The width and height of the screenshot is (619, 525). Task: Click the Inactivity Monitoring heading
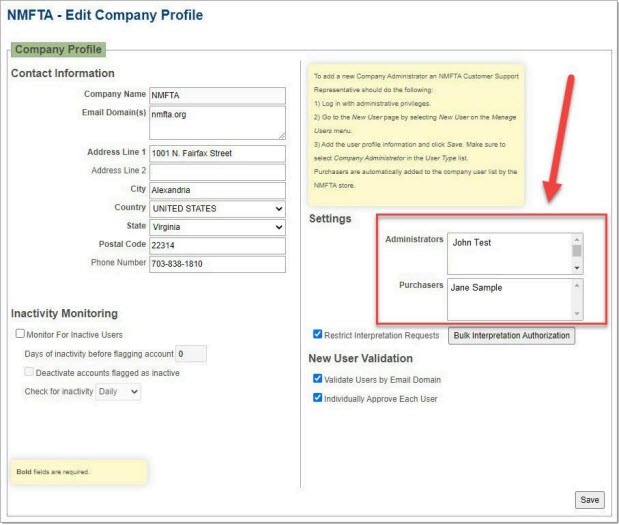tap(64, 313)
